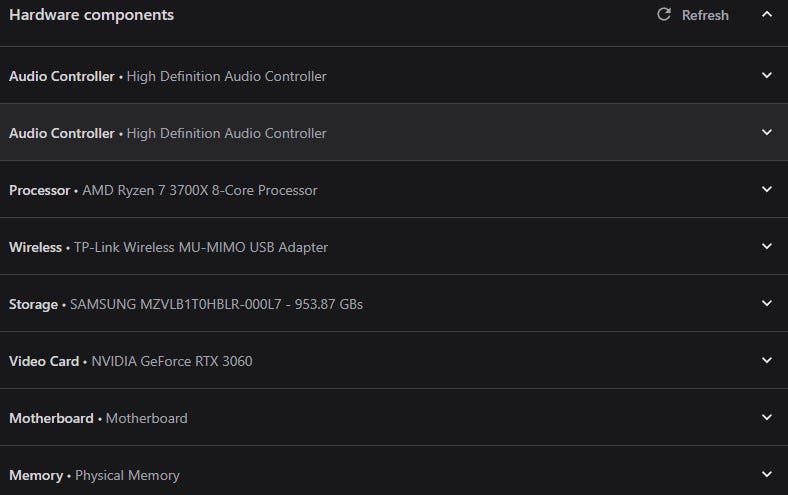The image size is (788, 495).
Task: Select the Physical Memory row label
Action: (x=94, y=475)
